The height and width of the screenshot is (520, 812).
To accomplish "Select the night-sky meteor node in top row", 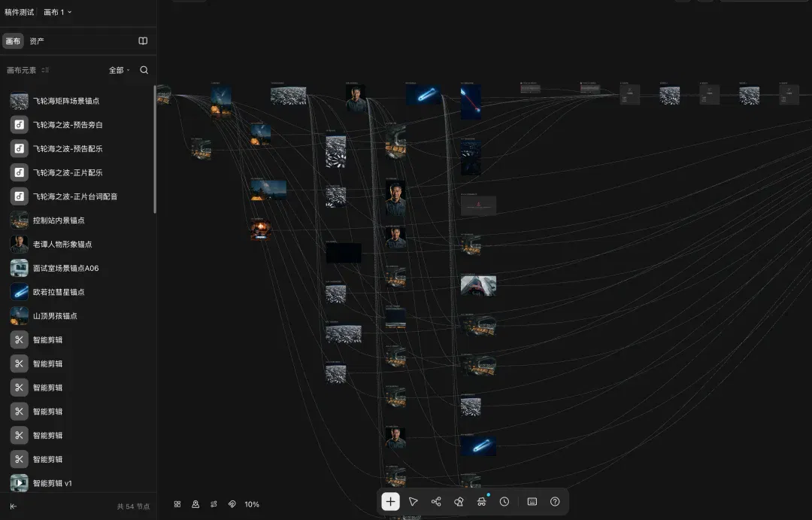I will click(221, 102).
